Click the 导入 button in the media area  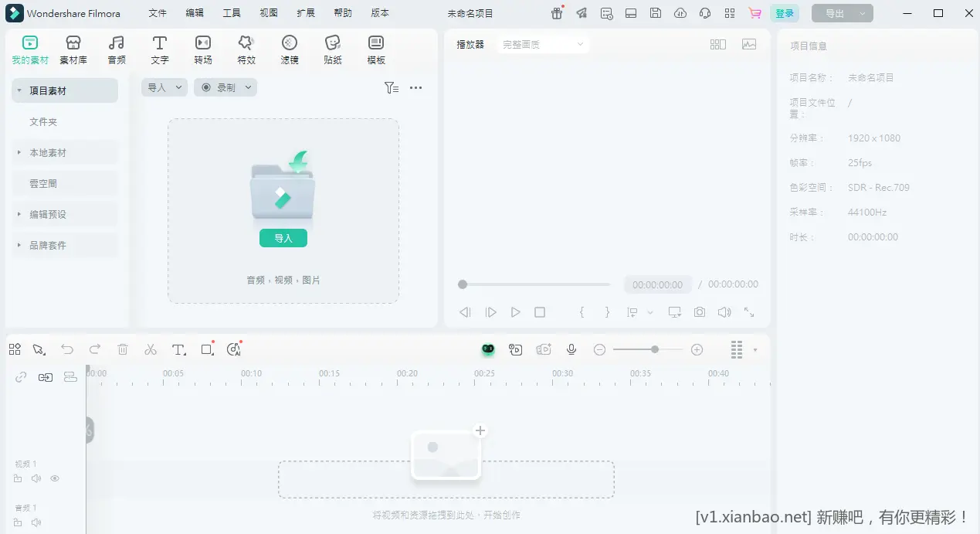283,238
